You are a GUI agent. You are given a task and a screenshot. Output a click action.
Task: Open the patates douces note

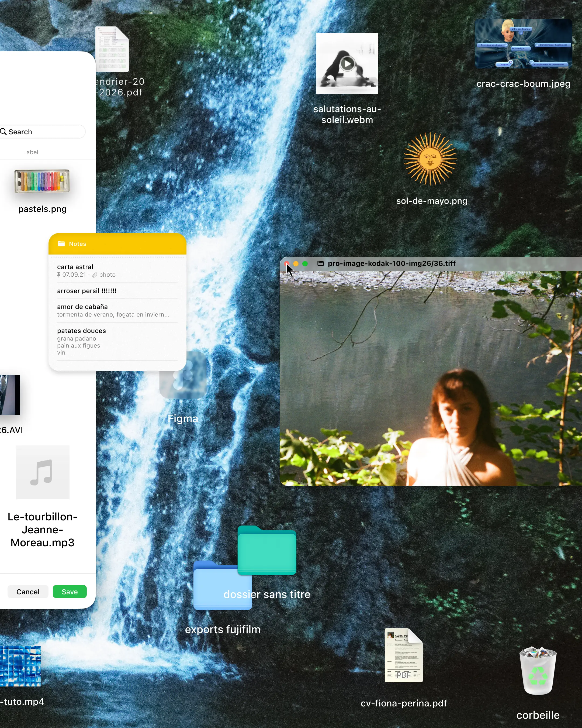(117, 341)
